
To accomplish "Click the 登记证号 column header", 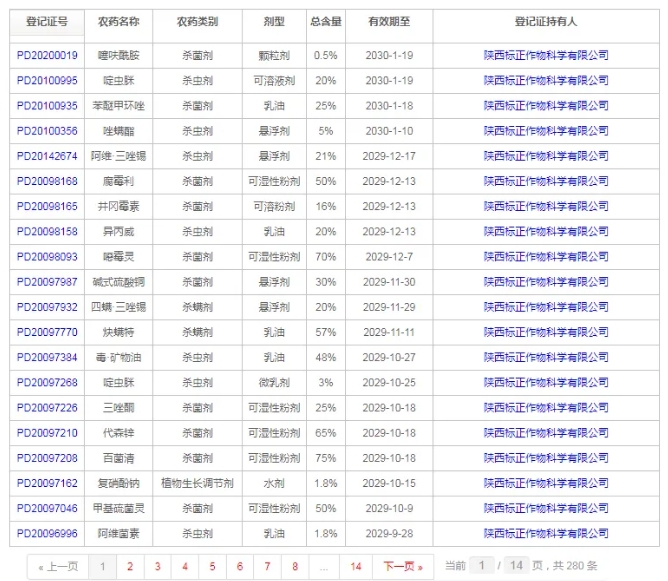I will [47, 22].
